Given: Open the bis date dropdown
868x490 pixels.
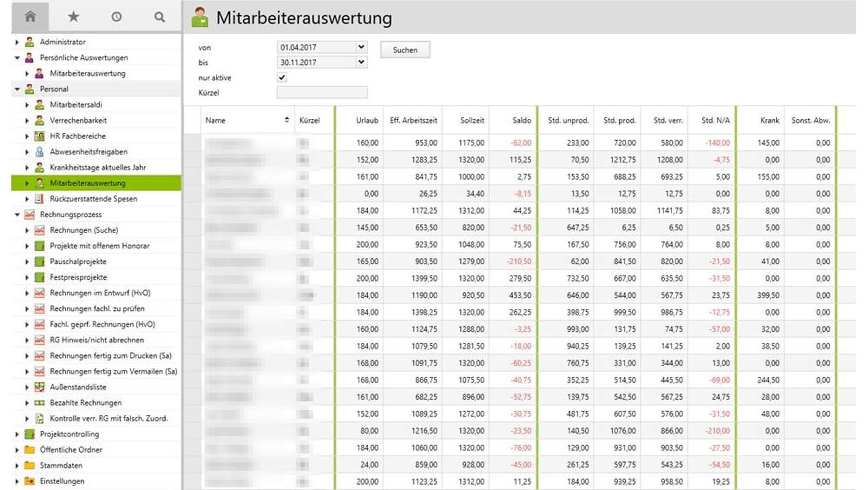Looking at the screenshot, I should pos(361,62).
